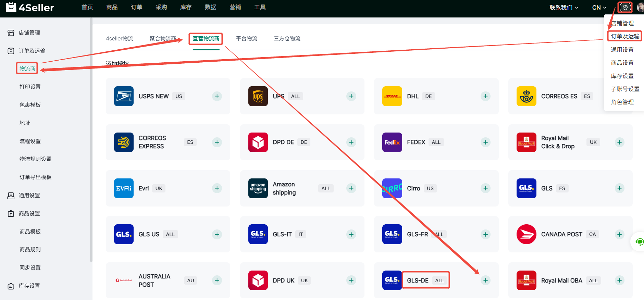The image size is (644, 300).
Task: Switch to the 4seller物流 tab
Action: [120, 38]
